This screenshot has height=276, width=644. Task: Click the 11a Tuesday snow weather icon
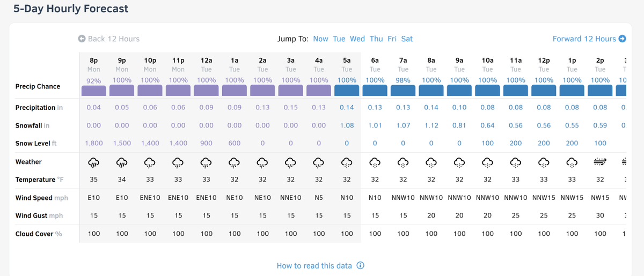(516, 162)
